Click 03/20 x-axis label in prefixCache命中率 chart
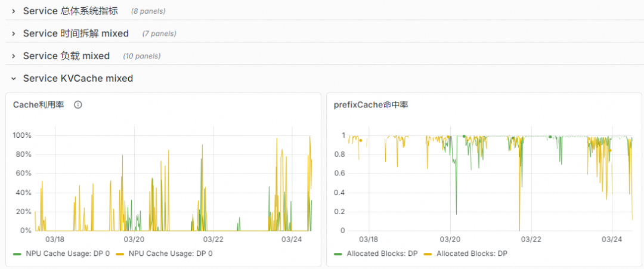 pyautogui.click(x=450, y=239)
